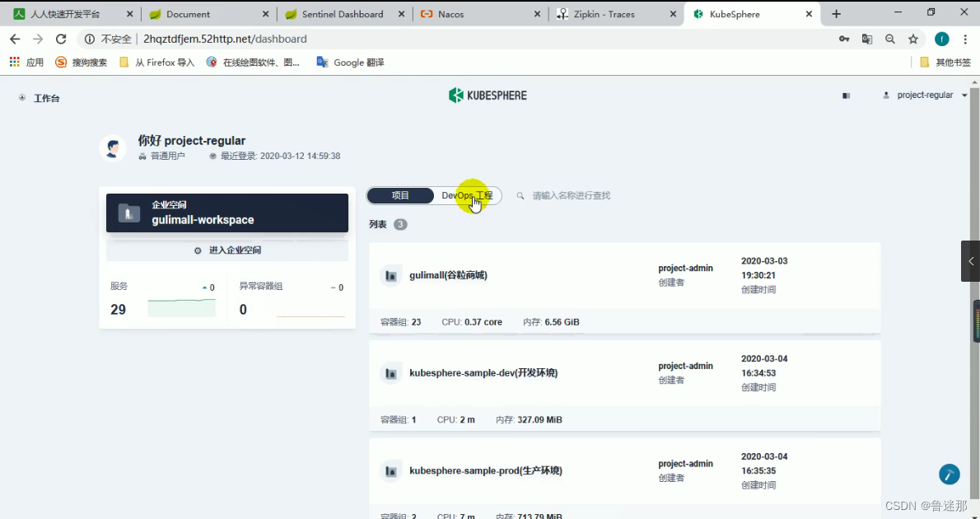Open the 其他书签 folder

pos(945,63)
